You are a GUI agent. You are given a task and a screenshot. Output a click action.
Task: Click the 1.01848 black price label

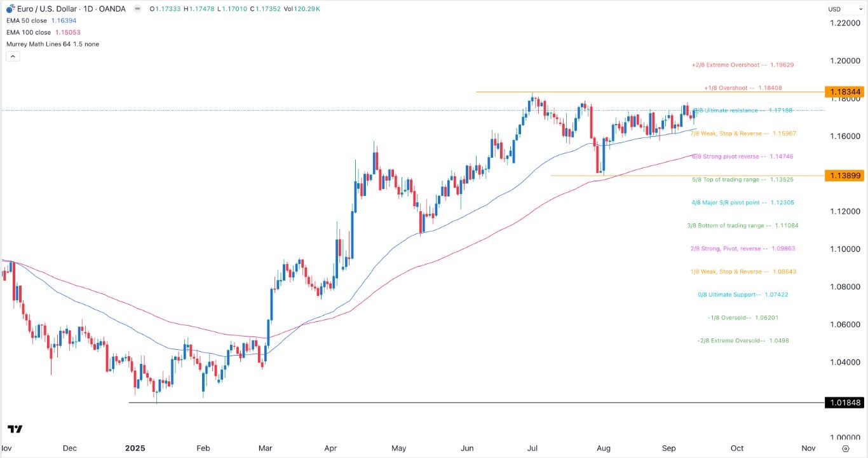point(845,402)
